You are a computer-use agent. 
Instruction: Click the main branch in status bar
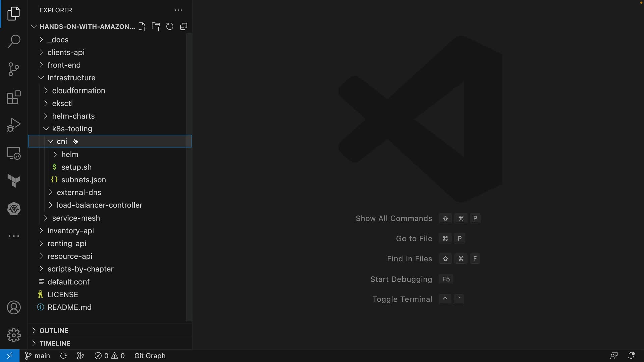pos(38,356)
